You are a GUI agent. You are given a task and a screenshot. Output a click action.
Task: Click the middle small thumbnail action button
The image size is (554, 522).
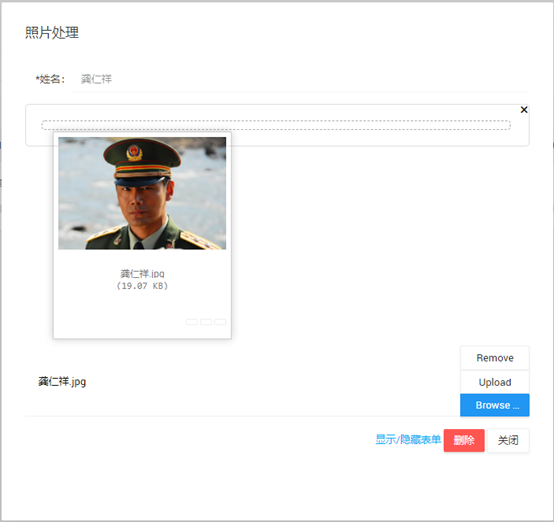pos(206,322)
